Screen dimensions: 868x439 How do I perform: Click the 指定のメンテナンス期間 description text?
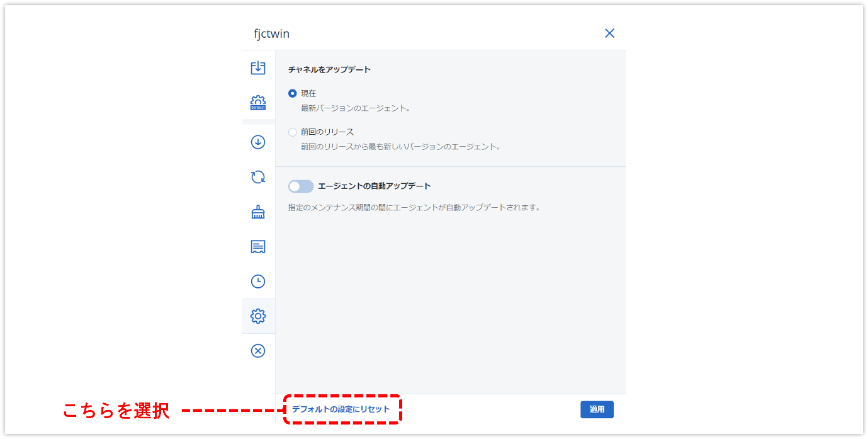(414, 207)
